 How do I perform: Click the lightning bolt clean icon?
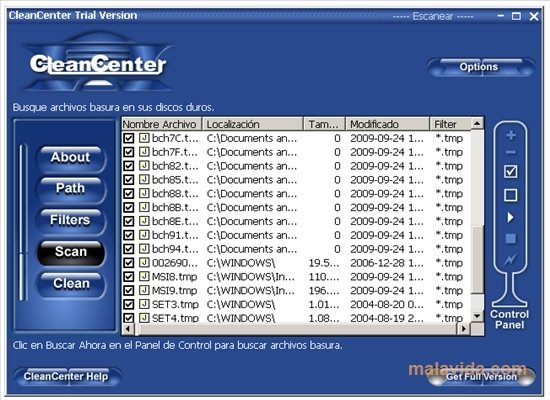click(x=510, y=260)
